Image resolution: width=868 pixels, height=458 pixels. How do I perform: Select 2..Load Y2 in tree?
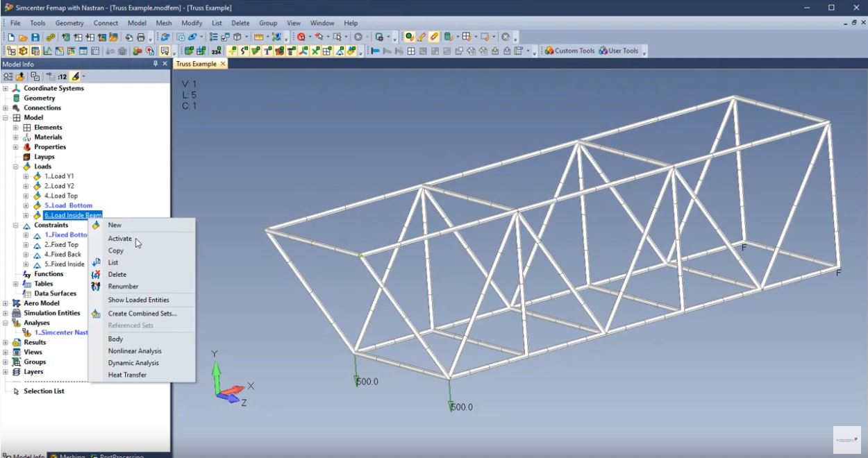click(59, 186)
